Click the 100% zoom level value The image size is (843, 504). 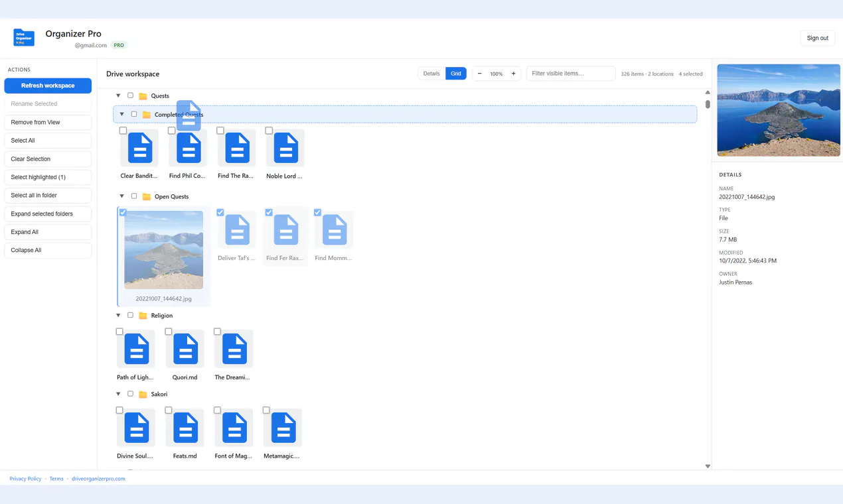pos(497,74)
